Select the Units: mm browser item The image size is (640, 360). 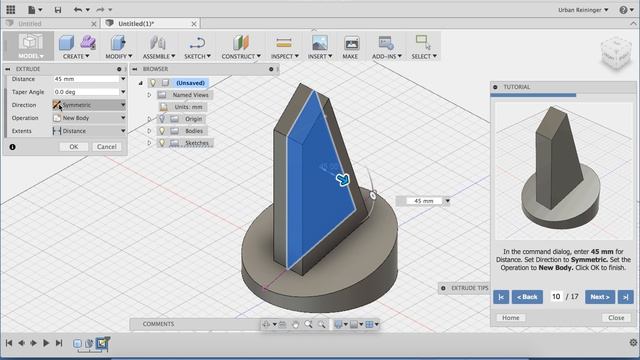[183, 107]
